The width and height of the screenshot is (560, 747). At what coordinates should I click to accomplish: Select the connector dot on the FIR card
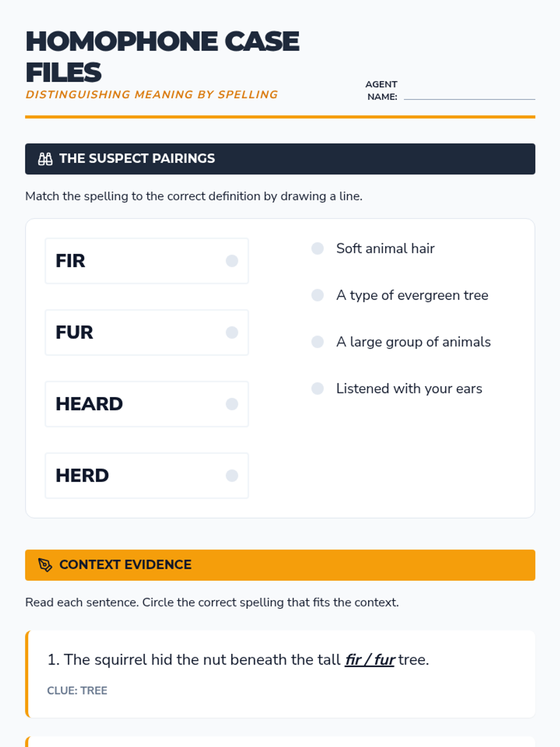tap(232, 261)
